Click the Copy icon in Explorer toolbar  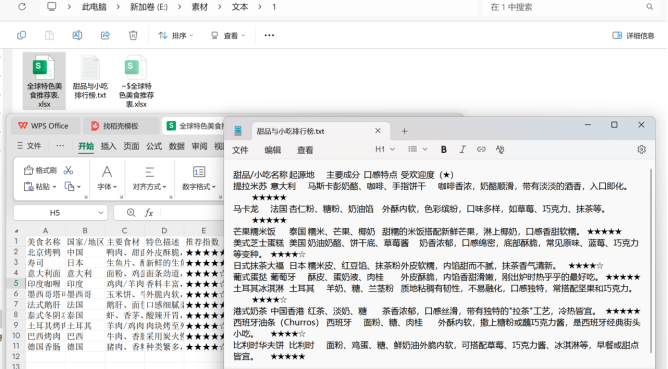(x=21, y=35)
